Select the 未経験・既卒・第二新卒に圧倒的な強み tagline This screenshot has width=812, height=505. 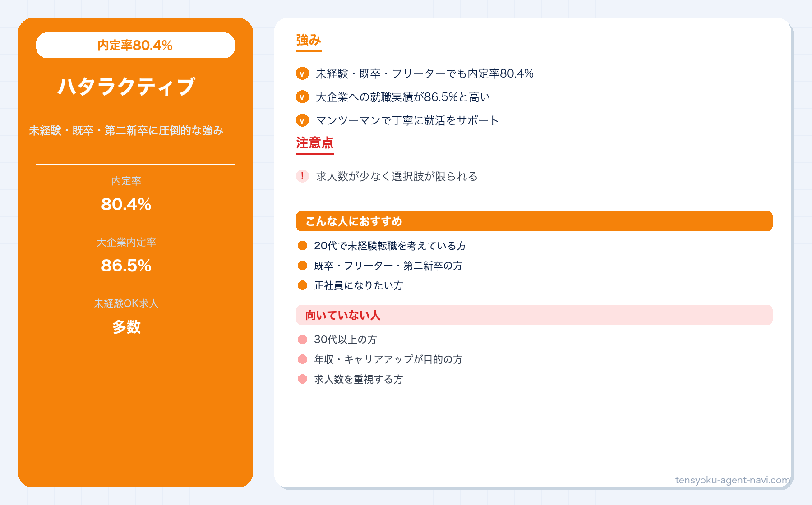tap(126, 130)
